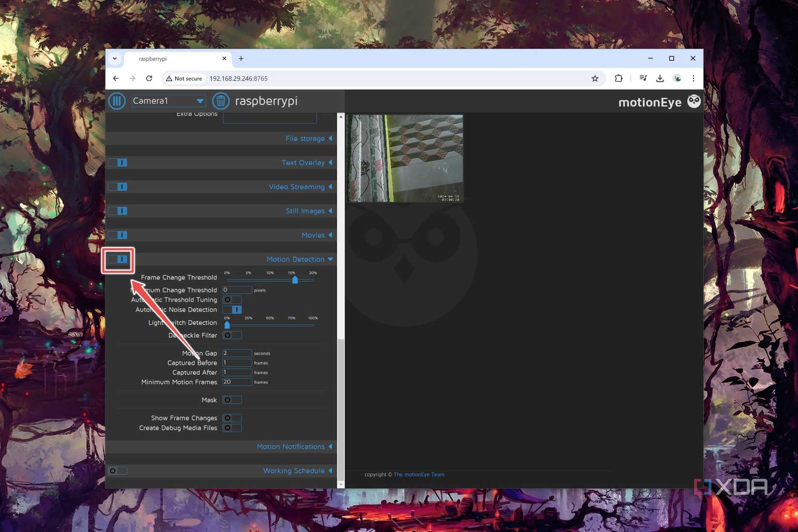Expand the Working Schedule section
798x532 pixels.
coord(298,471)
